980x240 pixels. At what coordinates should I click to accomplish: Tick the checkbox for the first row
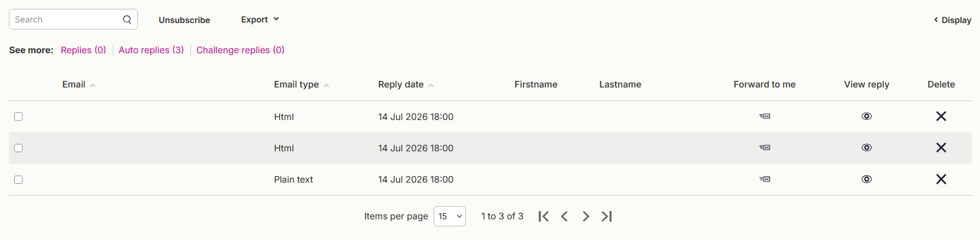coord(18,116)
